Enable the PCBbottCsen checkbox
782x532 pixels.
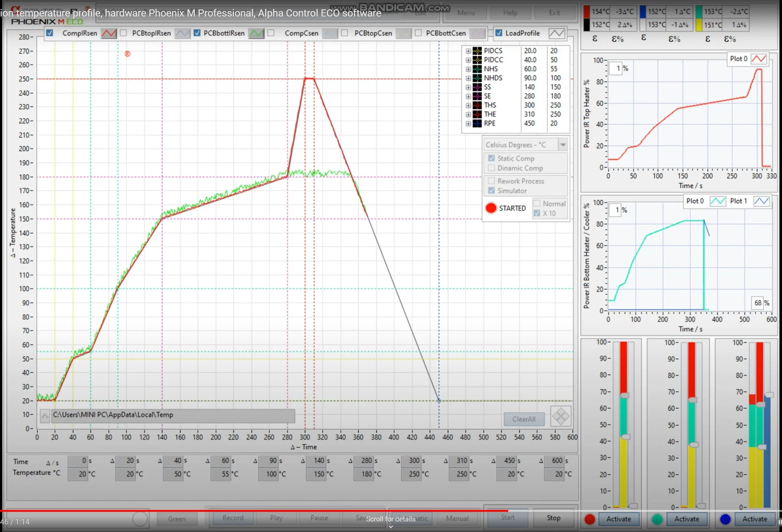pos(418,33)
